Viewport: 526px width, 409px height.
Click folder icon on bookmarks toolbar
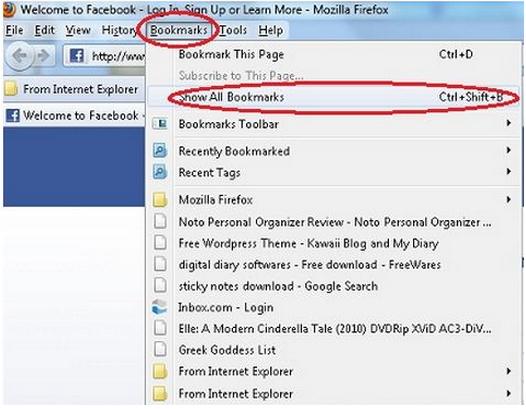pos(11,89)
